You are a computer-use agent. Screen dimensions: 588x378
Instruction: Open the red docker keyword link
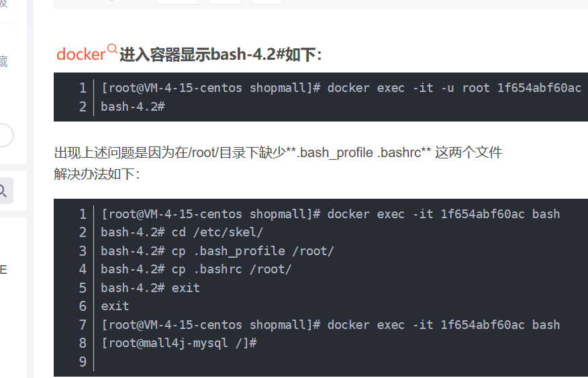81,54
